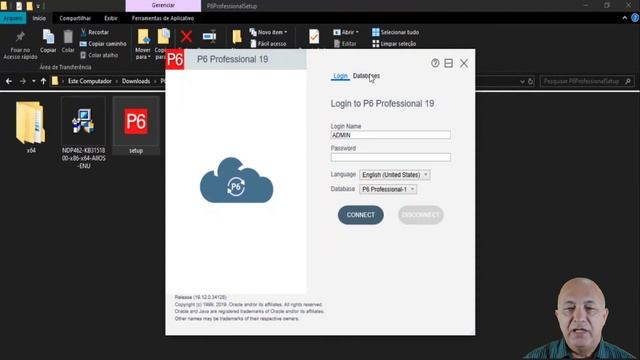The height and width of the screenshot is (360, 640).
Task: Expand address bar history dropdown
Action: point(522,82)
